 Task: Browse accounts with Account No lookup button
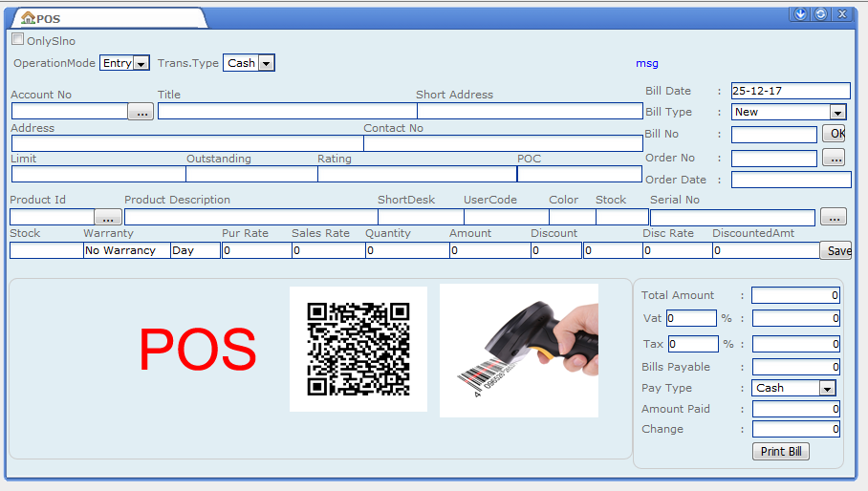(x=141, y=112)
